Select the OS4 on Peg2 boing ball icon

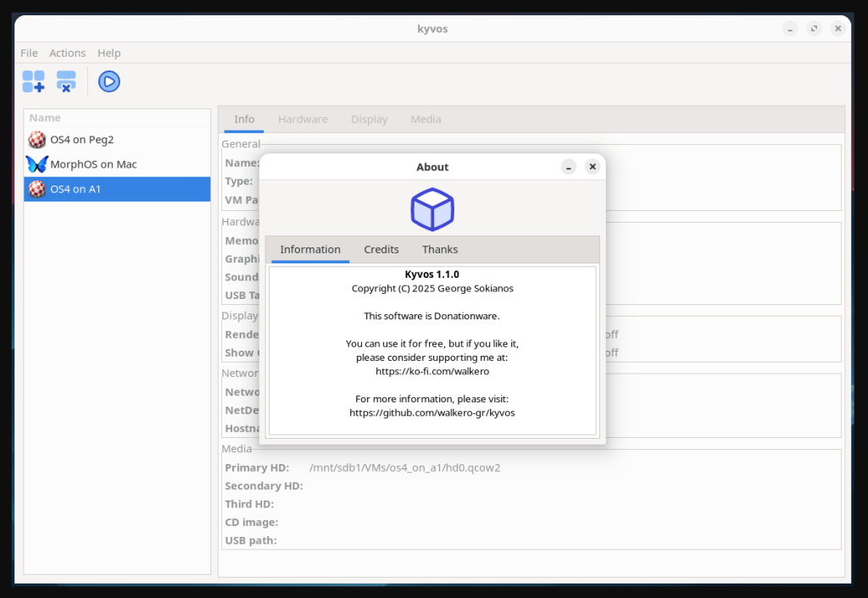(x=36, y=140)
